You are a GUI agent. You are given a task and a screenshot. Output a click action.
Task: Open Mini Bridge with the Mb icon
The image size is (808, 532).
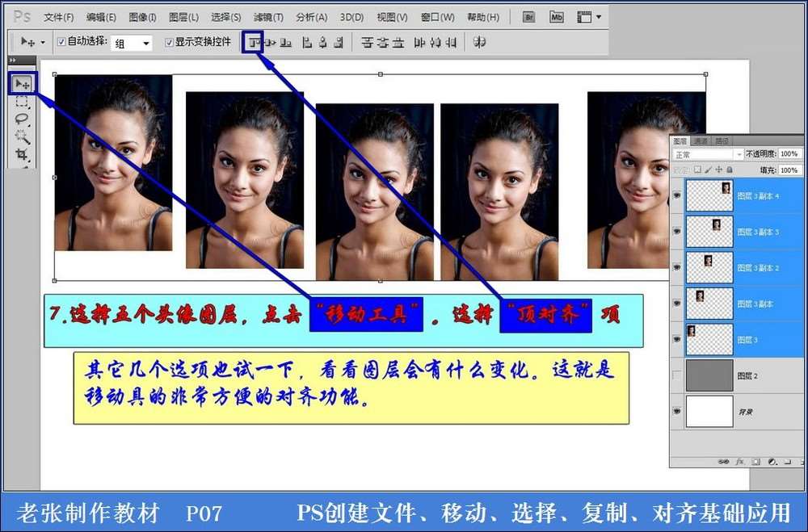(557, 17)
